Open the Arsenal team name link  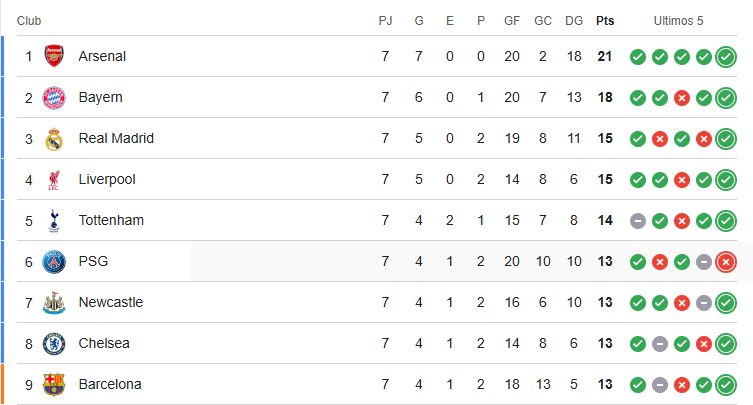tap(102, 56)
